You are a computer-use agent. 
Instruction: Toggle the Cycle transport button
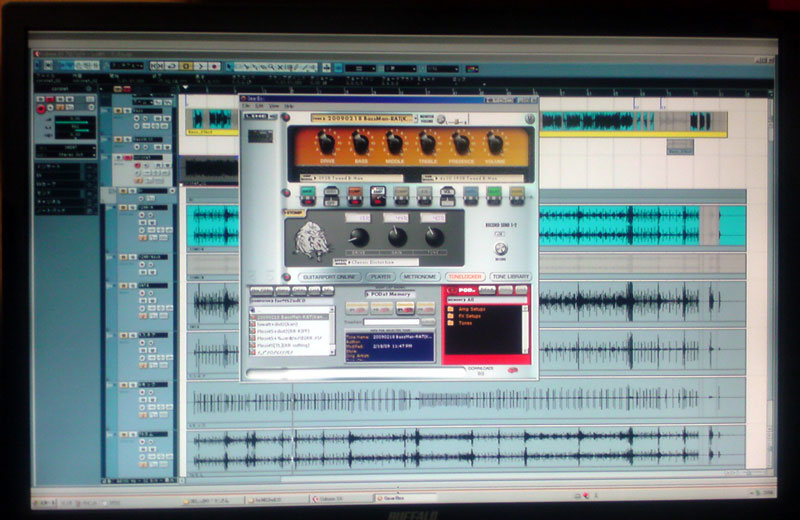pos(172,66)
